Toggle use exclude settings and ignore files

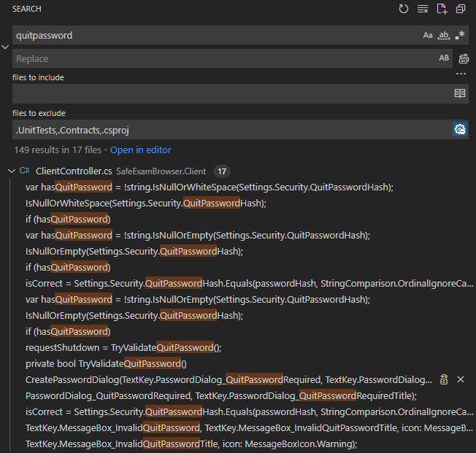[460, 129]
